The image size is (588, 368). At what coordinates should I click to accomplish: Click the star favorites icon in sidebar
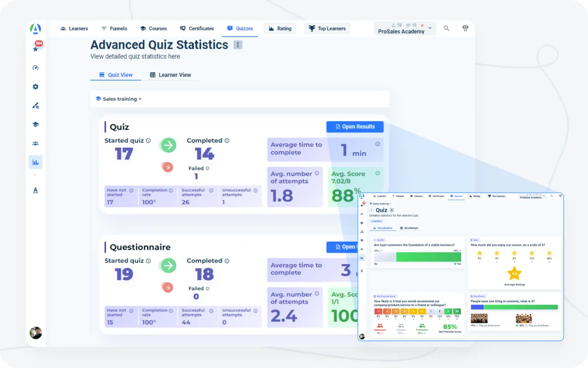pos(35,49)
